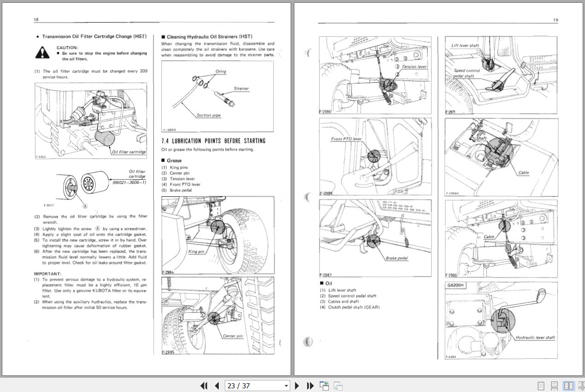The height and width of the screenshot is (392, 585).
Task: Click the G6200H hydraulic lever shaft figure
Action: coord(501,320)
